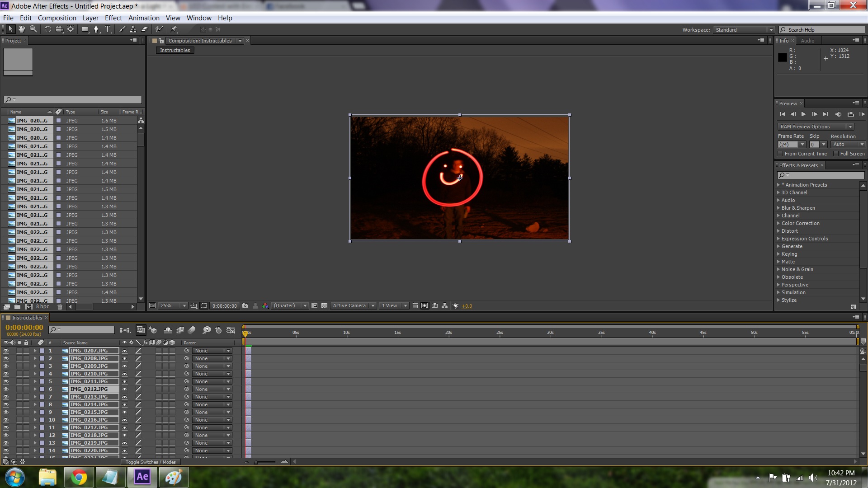Click the Frame Blending icon in timeline

point(180,330)
